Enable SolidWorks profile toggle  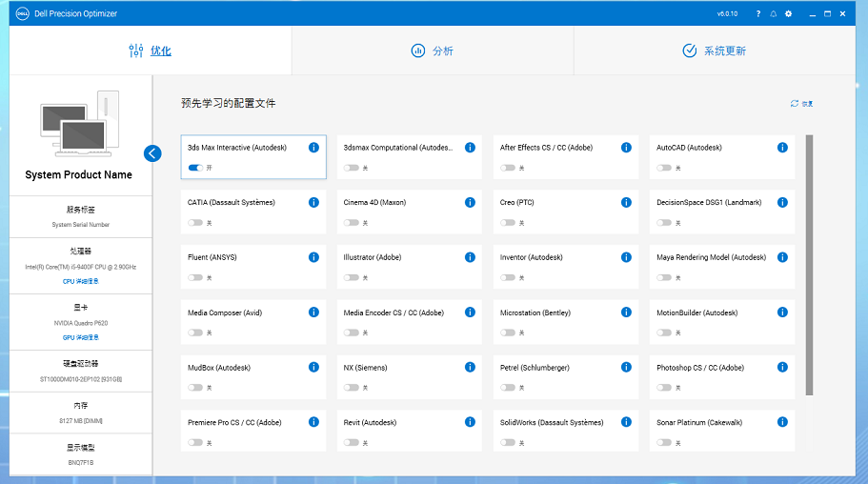[x=508, y=442]
